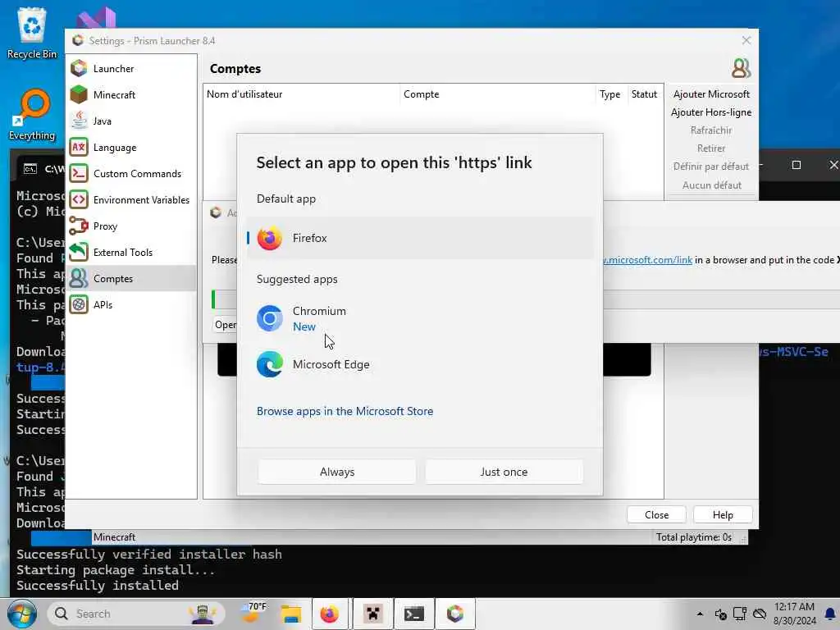Click the network icon in the system tray
840x630 pixels.
[740, 614]
